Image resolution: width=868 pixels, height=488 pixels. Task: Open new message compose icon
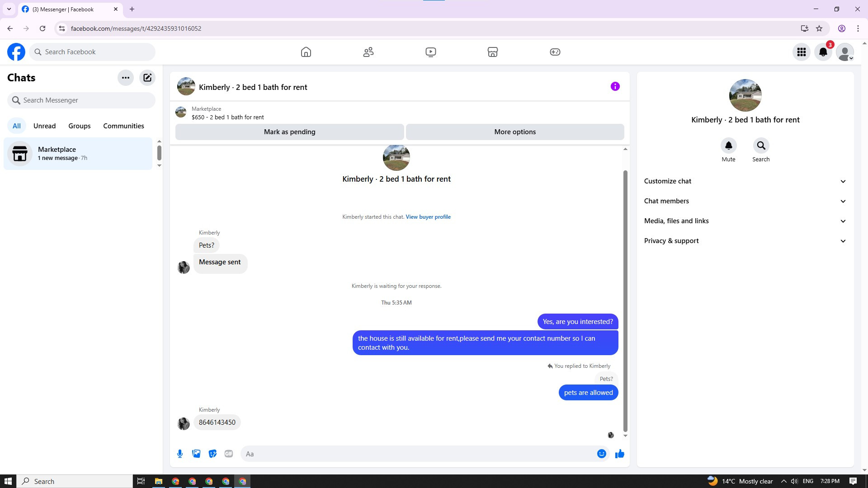click(x=147, y=78)
